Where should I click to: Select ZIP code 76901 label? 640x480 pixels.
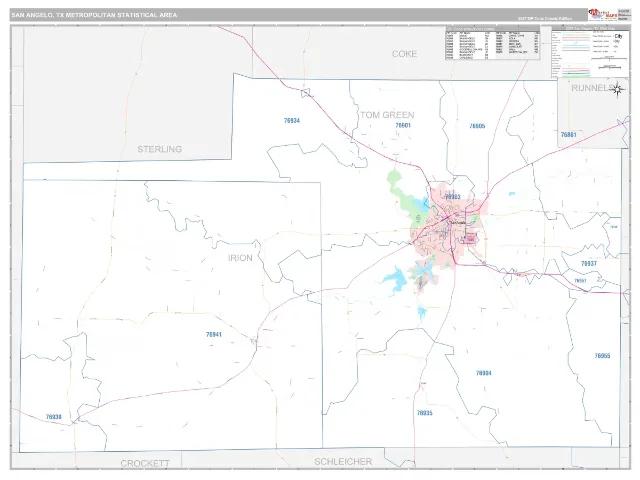coord(403,125)
